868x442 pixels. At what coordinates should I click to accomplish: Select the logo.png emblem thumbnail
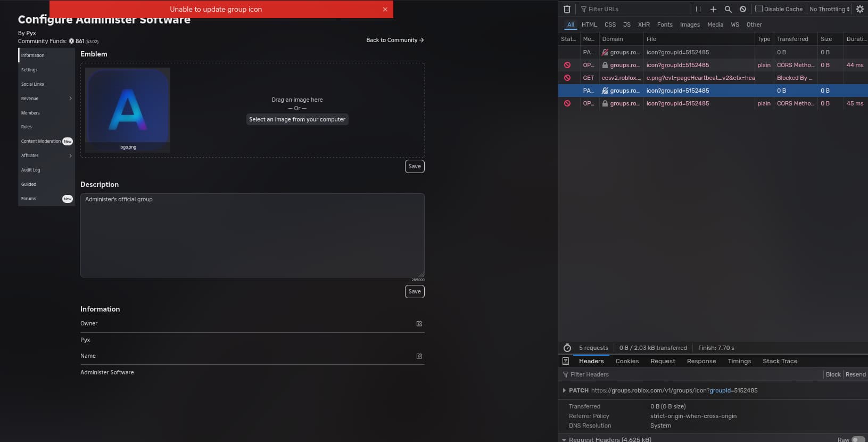click(128, 110)
